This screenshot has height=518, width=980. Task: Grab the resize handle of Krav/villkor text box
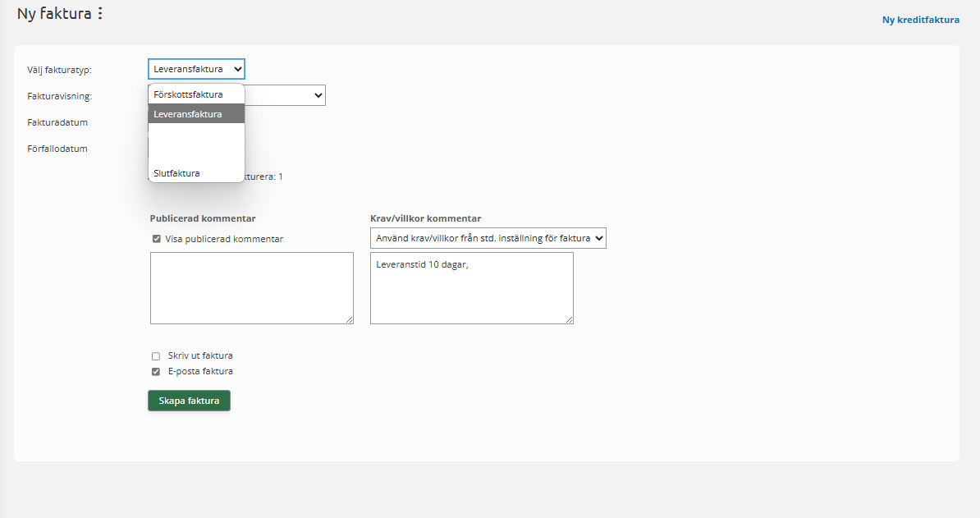coord(569,319)
